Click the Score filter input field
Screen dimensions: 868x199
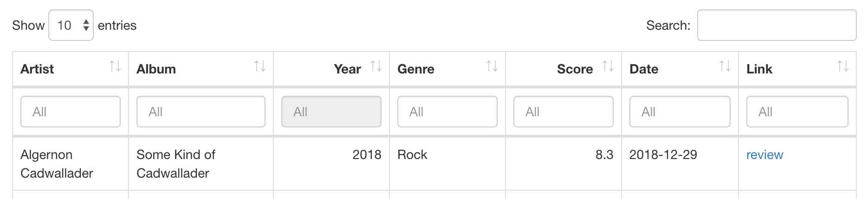coord(564,112)
